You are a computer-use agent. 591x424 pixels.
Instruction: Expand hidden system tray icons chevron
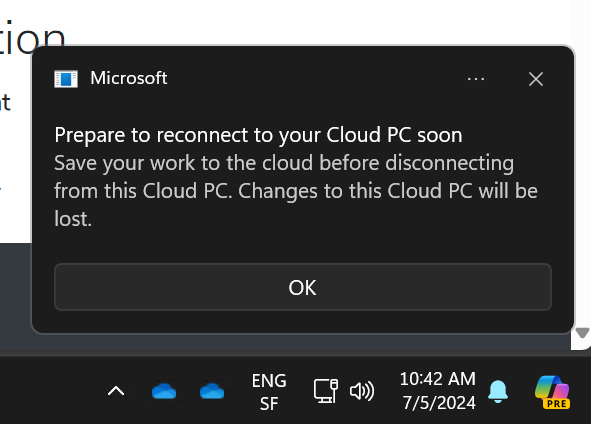coord(116,391)
